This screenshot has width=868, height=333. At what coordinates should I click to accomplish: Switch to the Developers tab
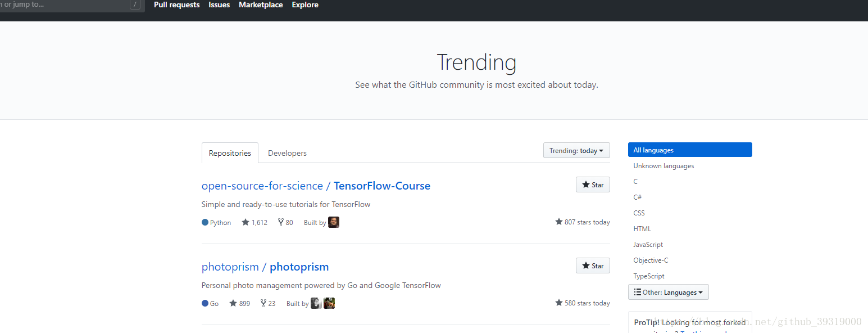287,153
